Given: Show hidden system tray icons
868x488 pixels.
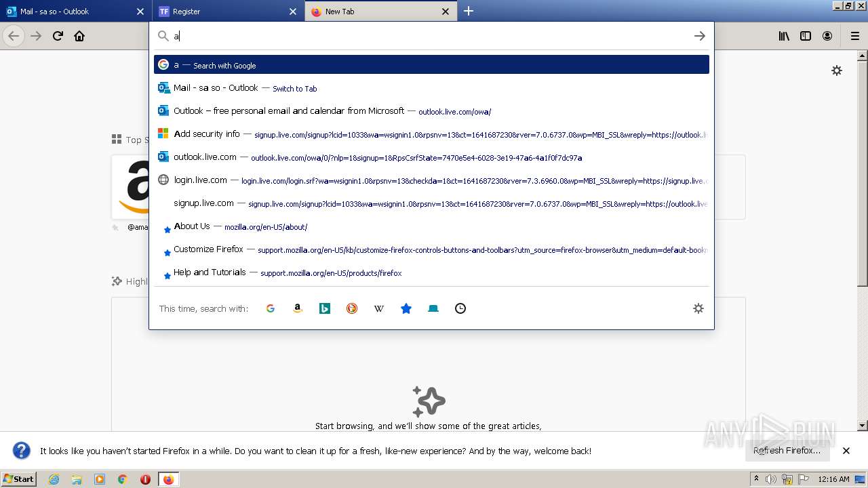Looking at the screenshot, I should tap(756, 479).
